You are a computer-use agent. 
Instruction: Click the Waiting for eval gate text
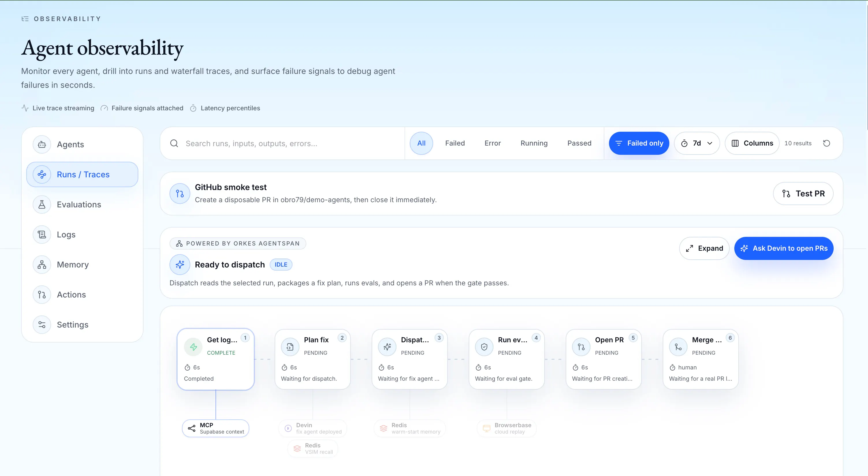(503, 379)
